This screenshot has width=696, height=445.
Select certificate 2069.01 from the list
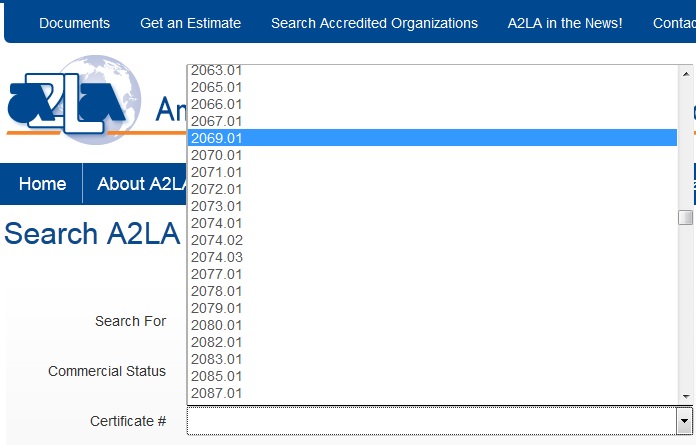tap(217, 138)
